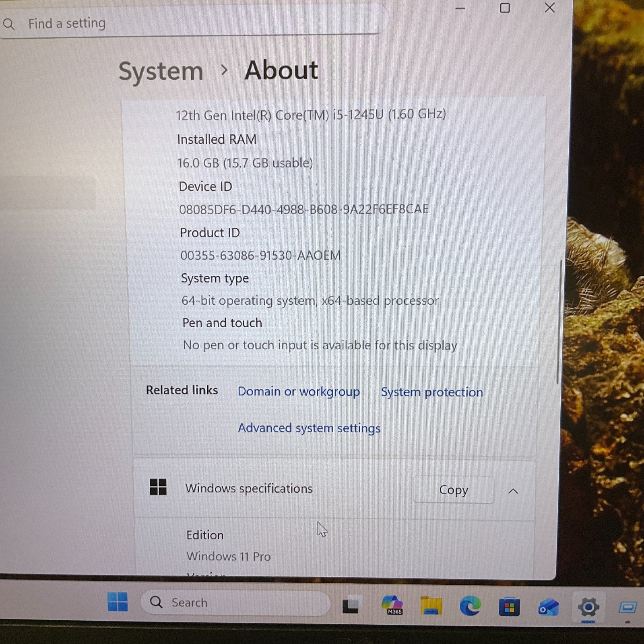Open Outlook from the taskbar
The image size is (644, 644).
pyautogui.click(x=548, y=607)
